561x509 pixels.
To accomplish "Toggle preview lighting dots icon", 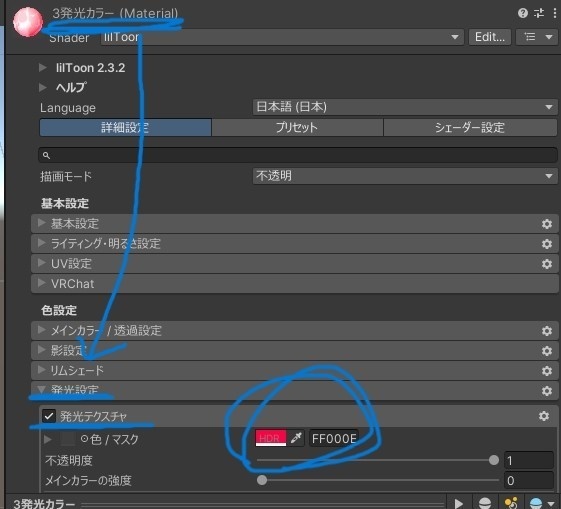I will coord(511,503).
